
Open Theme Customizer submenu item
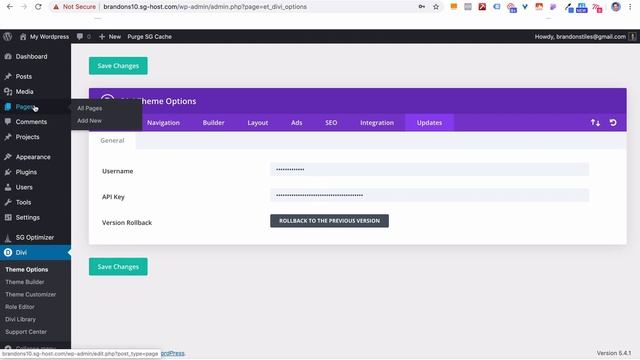click(31, 294)
